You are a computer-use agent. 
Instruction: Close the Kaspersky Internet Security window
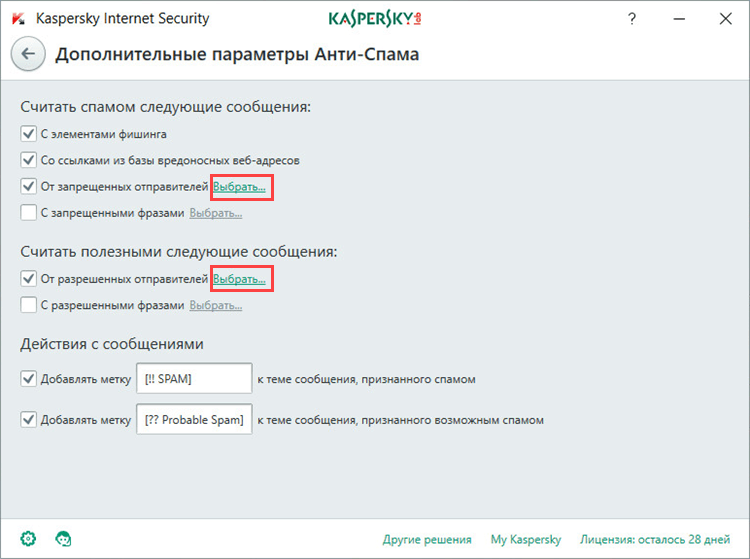point(726,19)
